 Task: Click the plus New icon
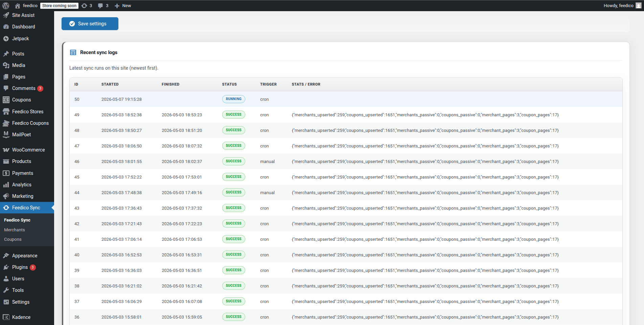click(x=117, y=6)
